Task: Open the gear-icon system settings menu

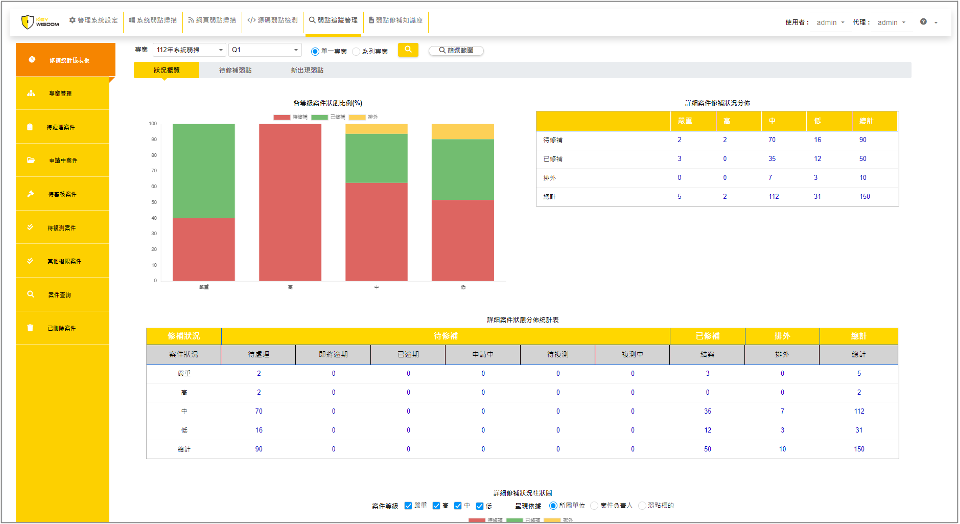Action: [x=92, y=20]
